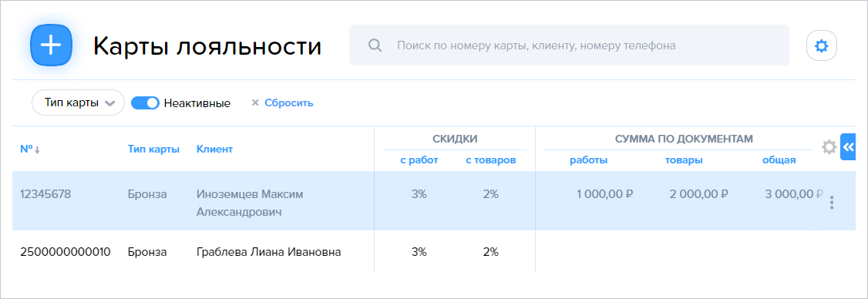Sort by общая sum column
The width and height of the screenshot is (868, 299).
[779, 160]
